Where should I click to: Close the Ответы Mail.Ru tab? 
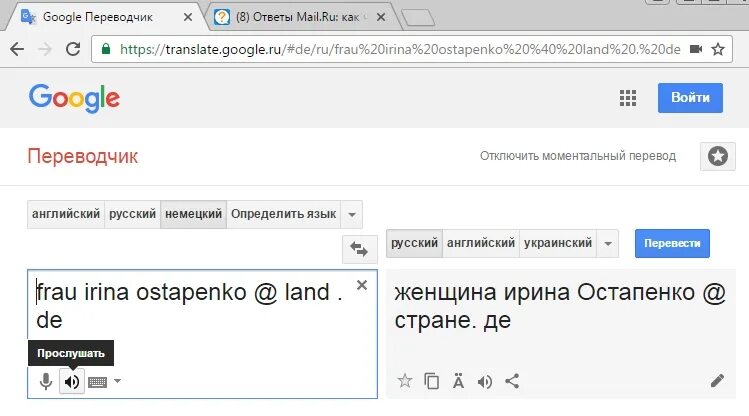point(381,17)
